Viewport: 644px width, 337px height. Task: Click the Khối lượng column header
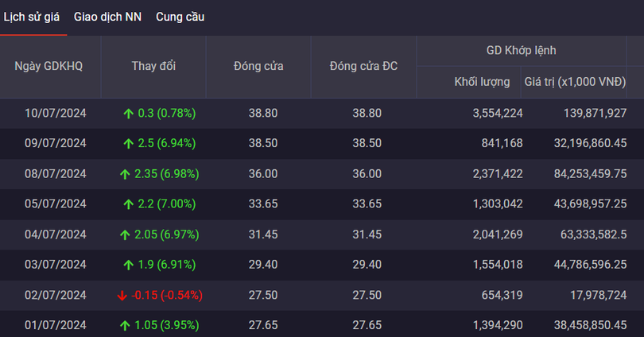[x=481, y=82]
